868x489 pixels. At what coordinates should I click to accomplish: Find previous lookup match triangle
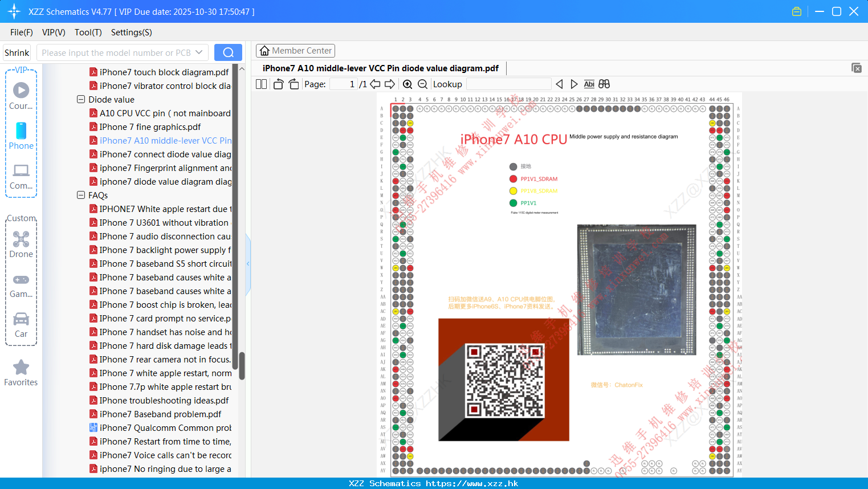(559, 84)
